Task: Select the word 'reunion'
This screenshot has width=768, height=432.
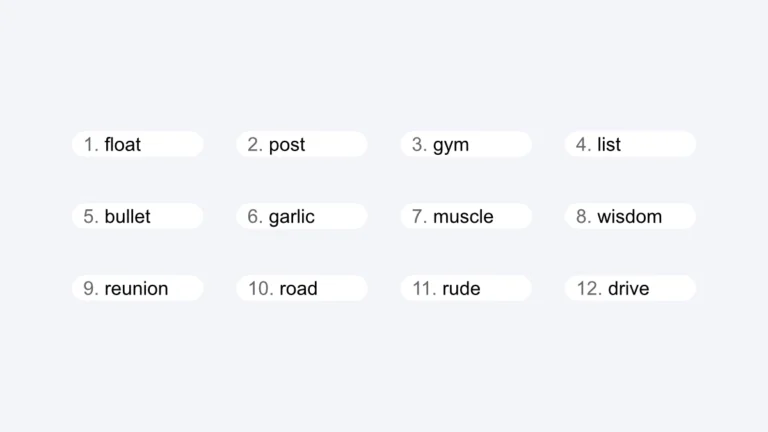Action: (137, 289)
